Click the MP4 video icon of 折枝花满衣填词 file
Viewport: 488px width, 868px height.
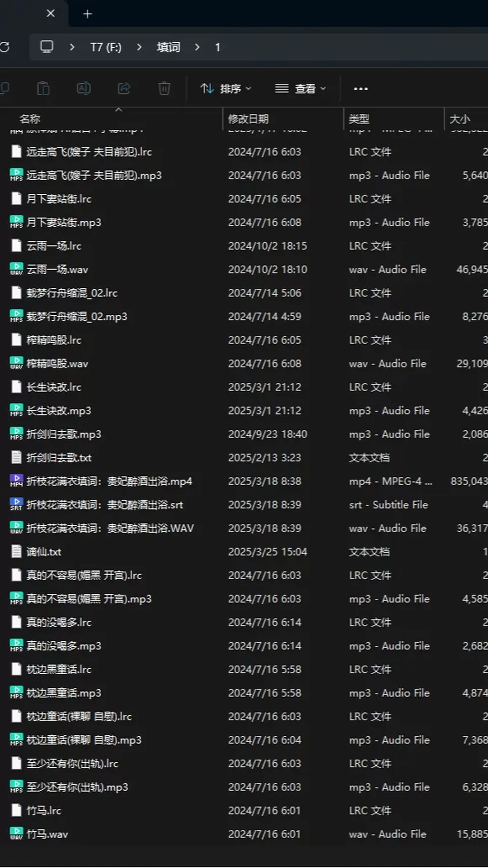[x=16, y=481]
